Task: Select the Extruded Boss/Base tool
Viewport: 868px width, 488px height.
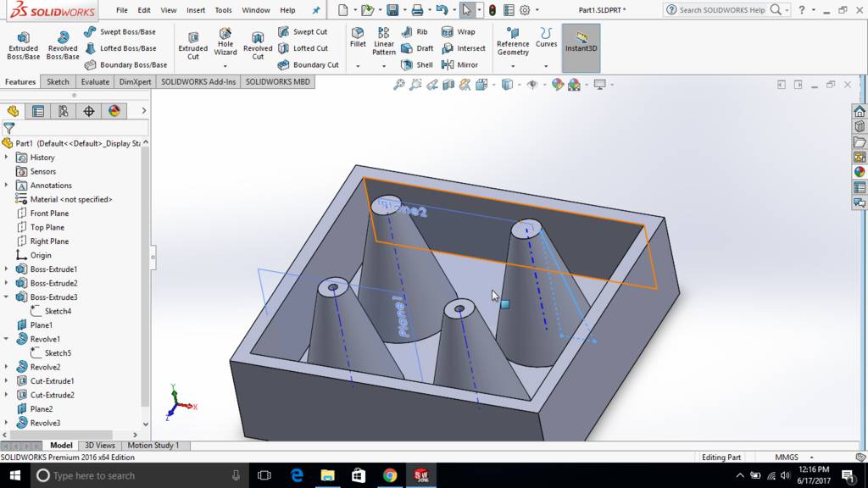Action: 23,46
